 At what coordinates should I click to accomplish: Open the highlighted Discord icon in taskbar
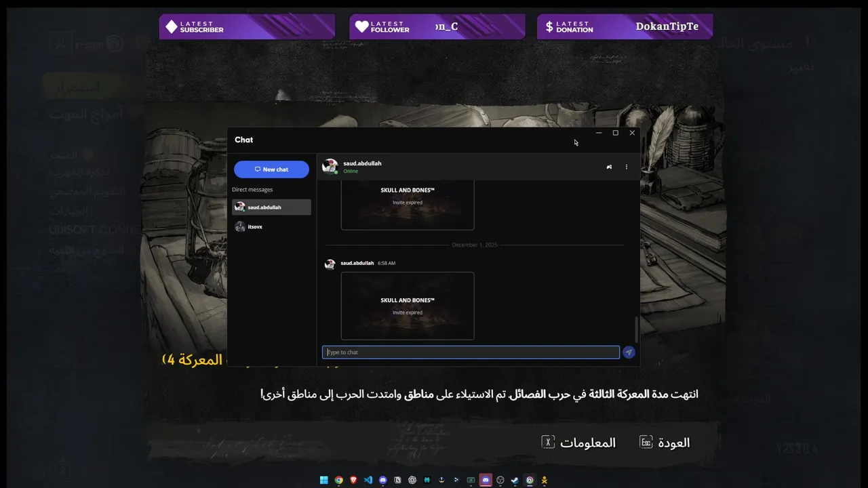coord(486,480)
